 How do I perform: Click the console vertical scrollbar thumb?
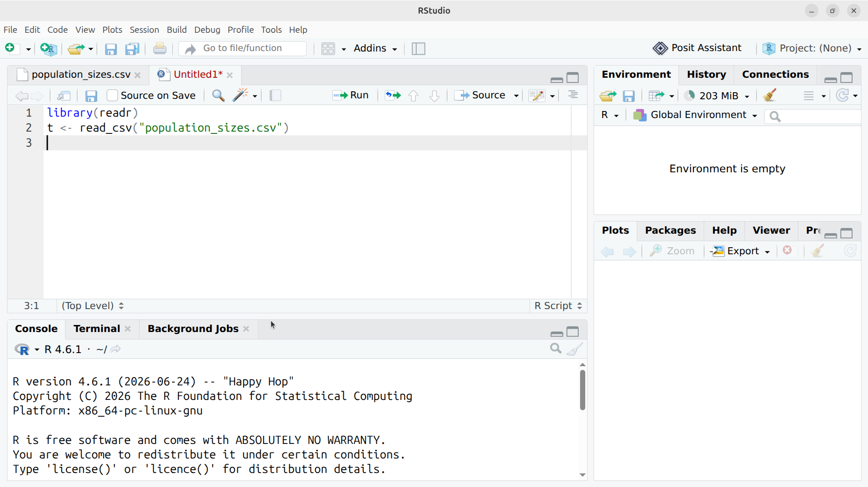[x=582, y=390]
